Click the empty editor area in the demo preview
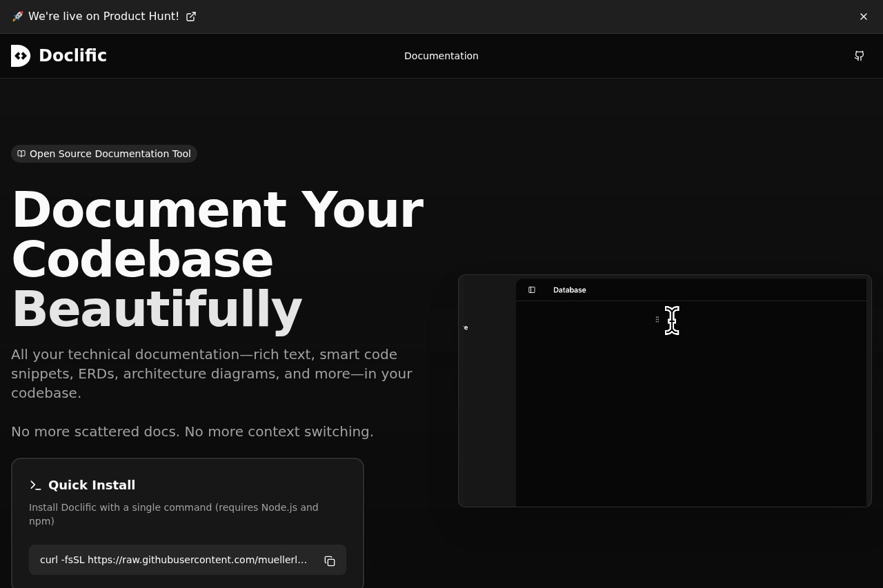The image size is (883, 588). coord(690,414)
